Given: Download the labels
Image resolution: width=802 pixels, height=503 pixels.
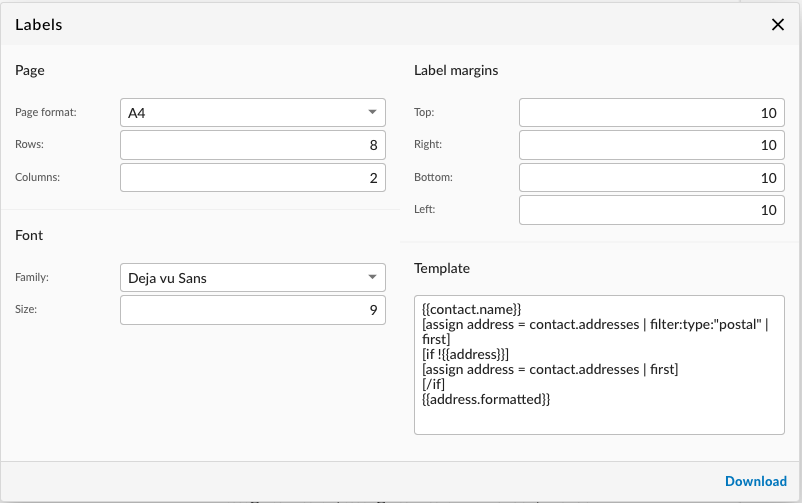Looking at the screenshot, I should 756,482.
